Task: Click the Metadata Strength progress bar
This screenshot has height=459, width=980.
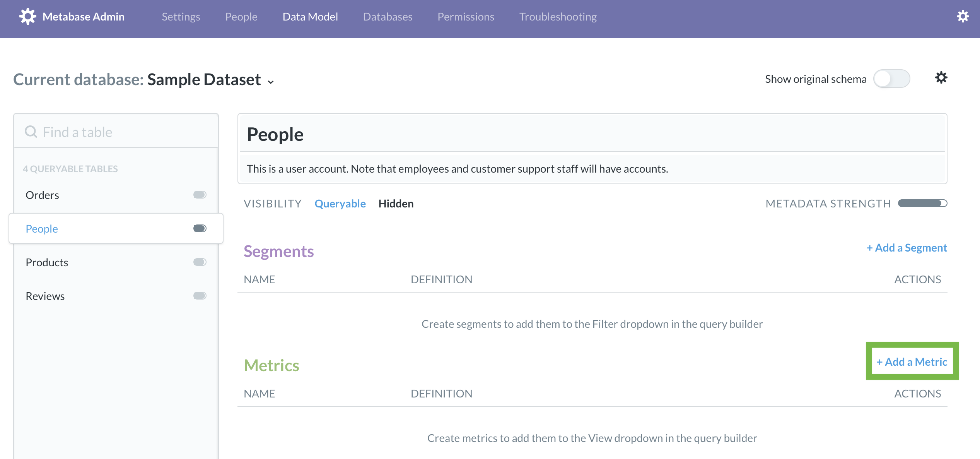Action: pos(922,204)
